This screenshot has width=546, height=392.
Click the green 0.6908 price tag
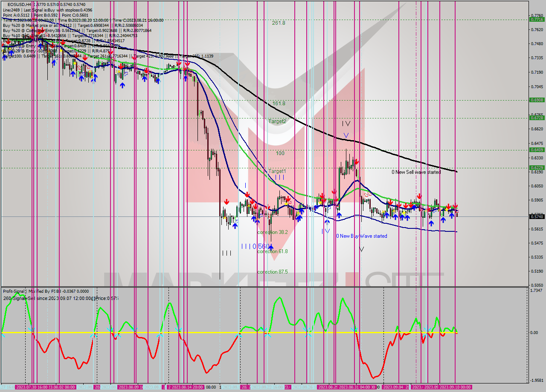pyautogui.click(x=537, y=100)
